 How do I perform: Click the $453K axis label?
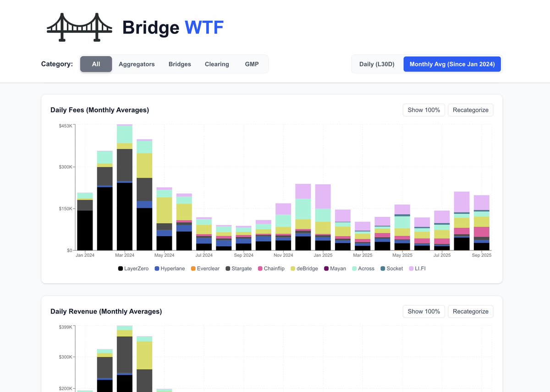click(x=65, y=126)
